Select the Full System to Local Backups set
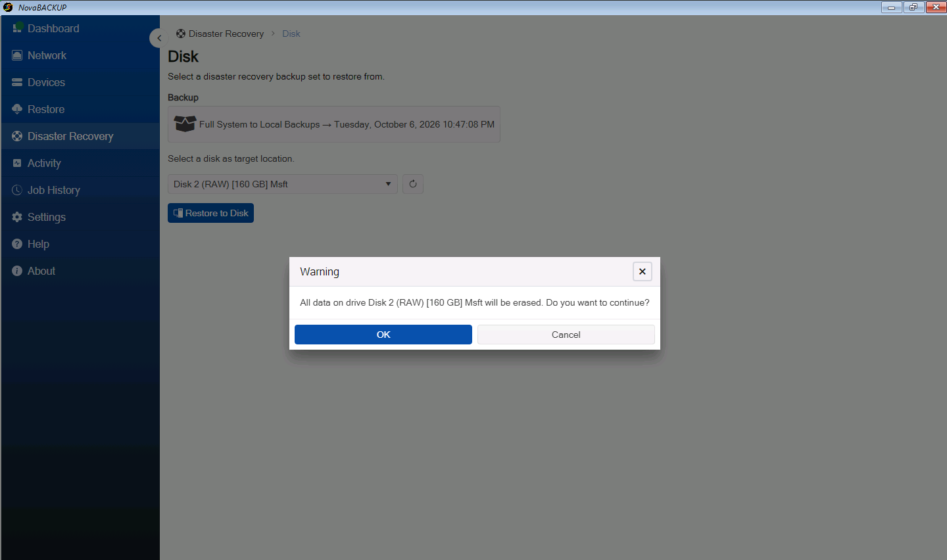947x560 pixels. (334, 124)
